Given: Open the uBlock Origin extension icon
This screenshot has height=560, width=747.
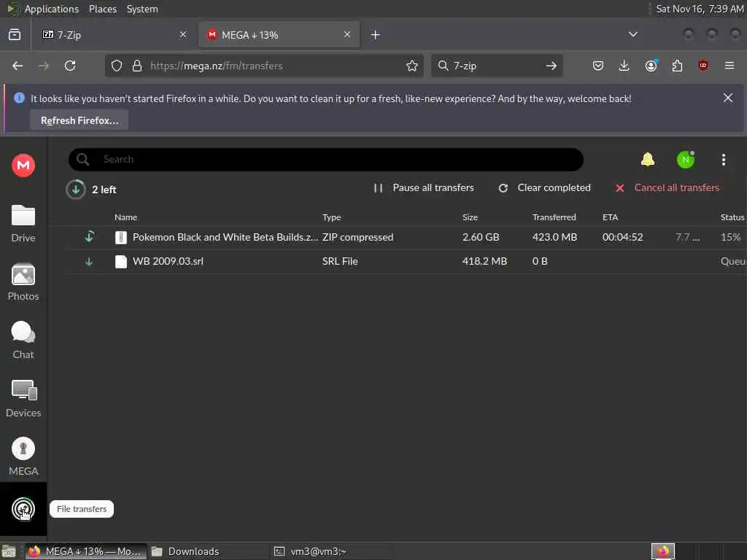Looking at the screenshot, I should tap(703, 66).
